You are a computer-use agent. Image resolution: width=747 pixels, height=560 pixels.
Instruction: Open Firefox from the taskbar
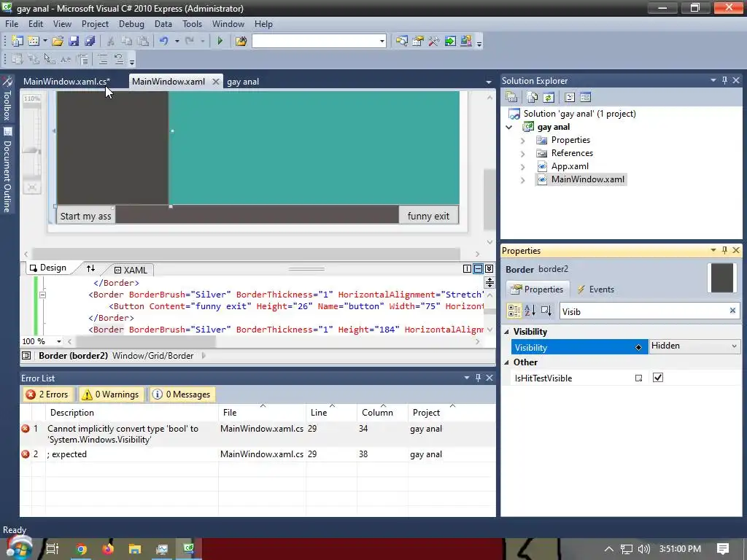pos(108,549)
